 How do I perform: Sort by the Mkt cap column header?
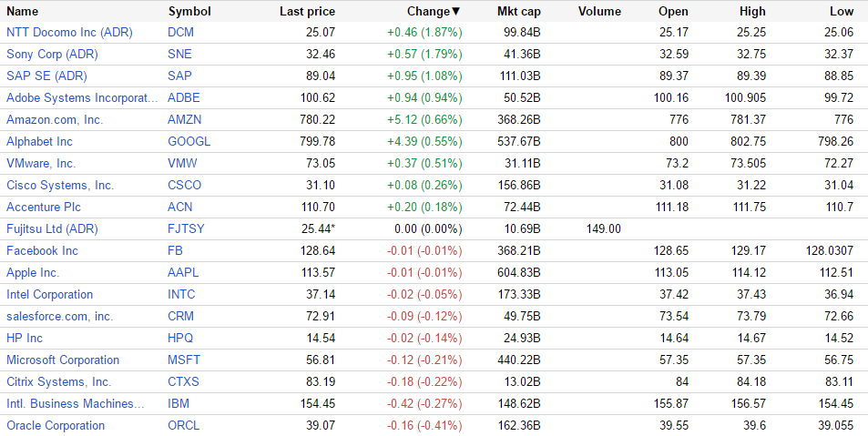(519, 12)
